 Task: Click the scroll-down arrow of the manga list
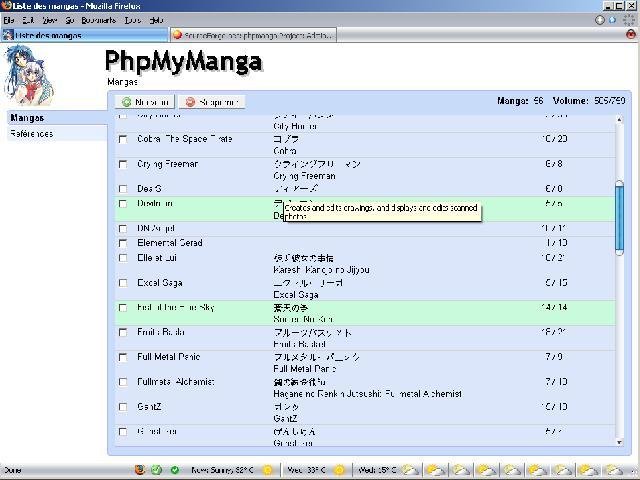(619, 442)
